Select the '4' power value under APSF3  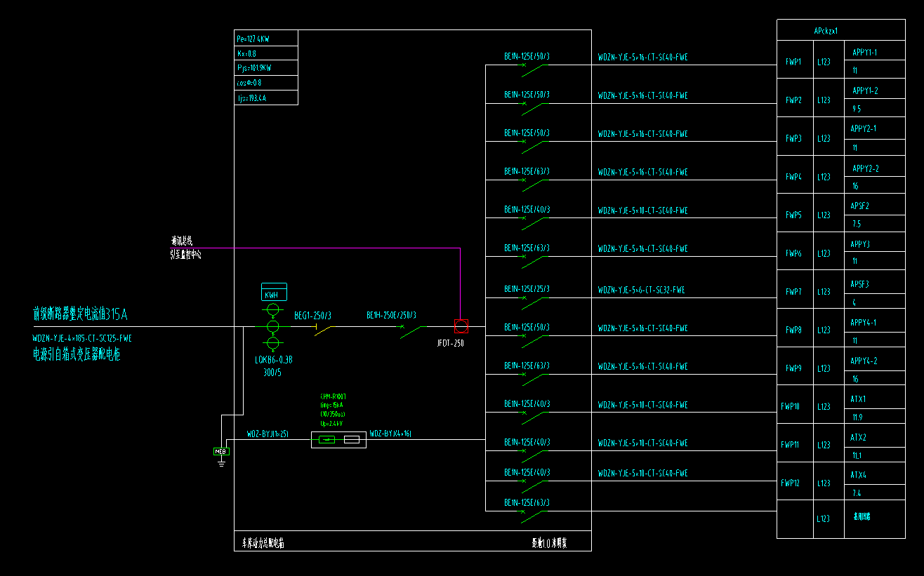click(x=854, y=302)
